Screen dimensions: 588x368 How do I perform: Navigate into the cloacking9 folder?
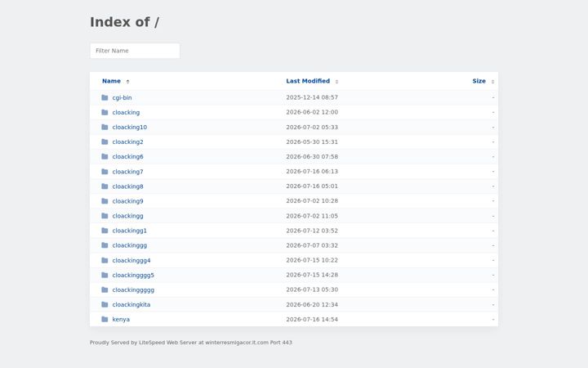pos(128,201)
